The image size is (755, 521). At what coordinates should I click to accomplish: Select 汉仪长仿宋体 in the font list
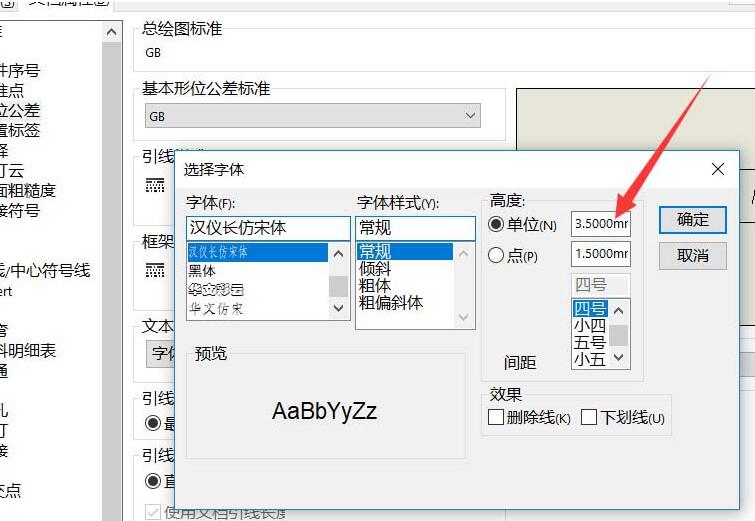pyautogui.click(x=258, y=252)
